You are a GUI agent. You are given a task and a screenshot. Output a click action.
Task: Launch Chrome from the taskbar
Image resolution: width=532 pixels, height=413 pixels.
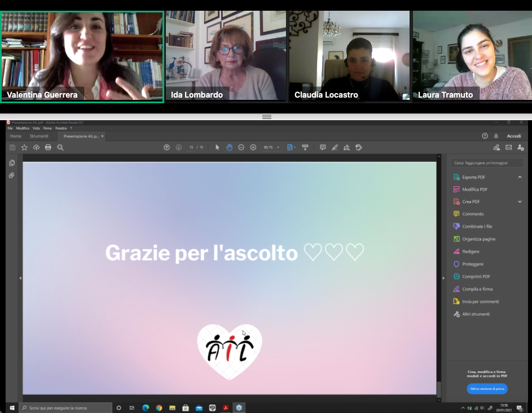(159, 407)
